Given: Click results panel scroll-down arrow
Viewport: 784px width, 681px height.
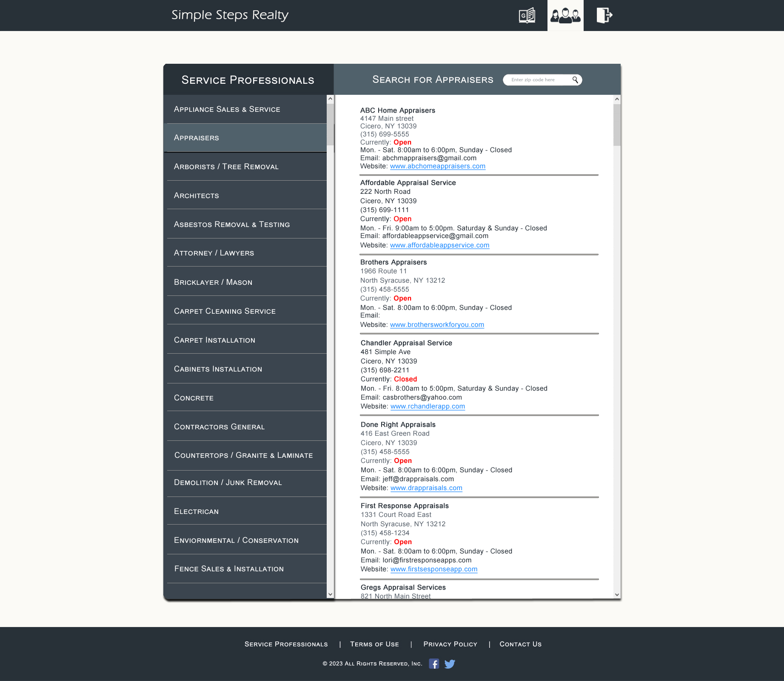Looking at the screenshot, I should [617, 595].
